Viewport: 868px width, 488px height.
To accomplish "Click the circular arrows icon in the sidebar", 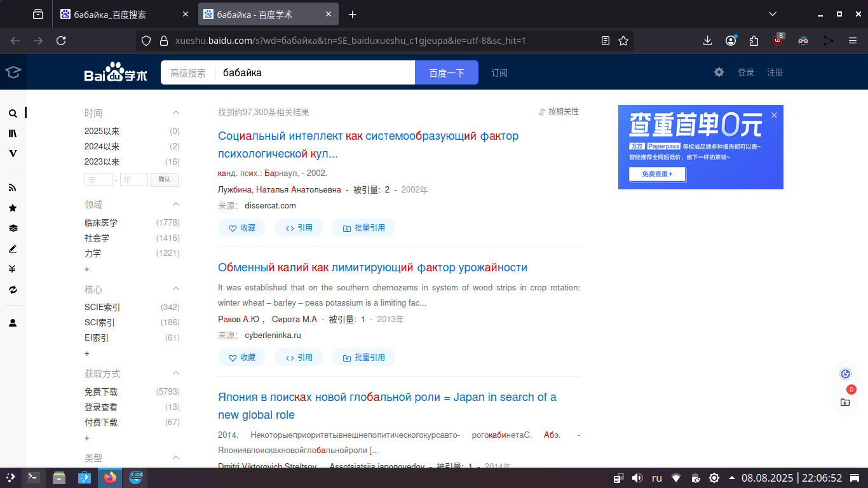I will (x=13, y=290).
